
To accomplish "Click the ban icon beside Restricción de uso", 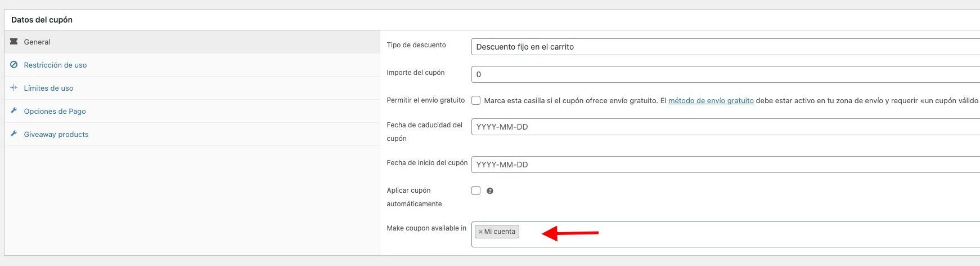I will [x=14, y=65].
